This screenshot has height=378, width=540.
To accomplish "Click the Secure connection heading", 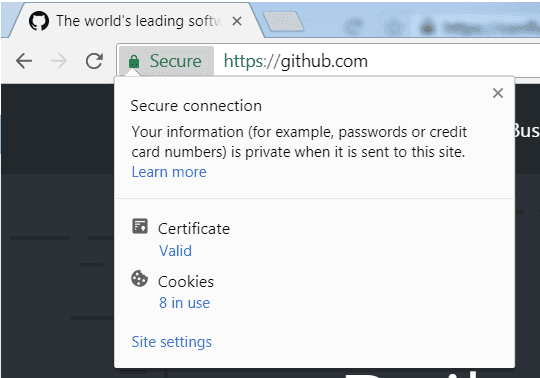I will (196, 106).
